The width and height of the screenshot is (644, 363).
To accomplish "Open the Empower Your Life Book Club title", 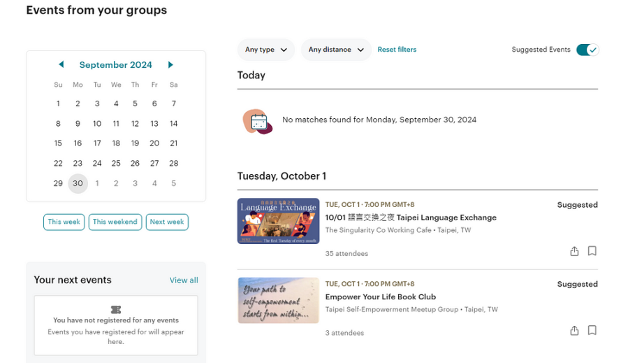I will pyautogui.click(x=380, y=297).
